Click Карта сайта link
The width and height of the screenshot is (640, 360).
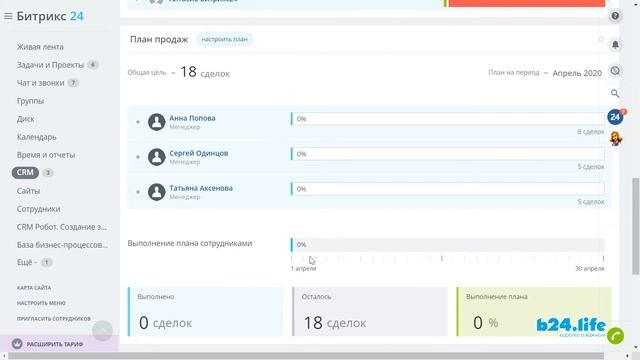click(34, 288)
